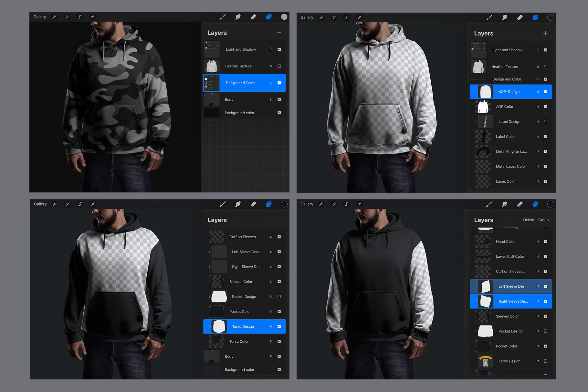Select Eraser tool in bottom-left Procreate window

(x=254, y=204)
